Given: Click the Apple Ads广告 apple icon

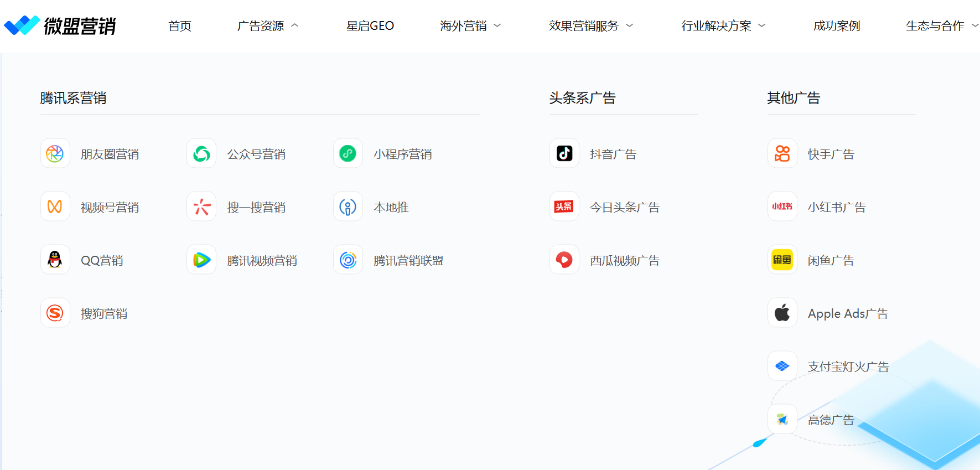Looking at the screenshot, I should click(x=782, y=313).
